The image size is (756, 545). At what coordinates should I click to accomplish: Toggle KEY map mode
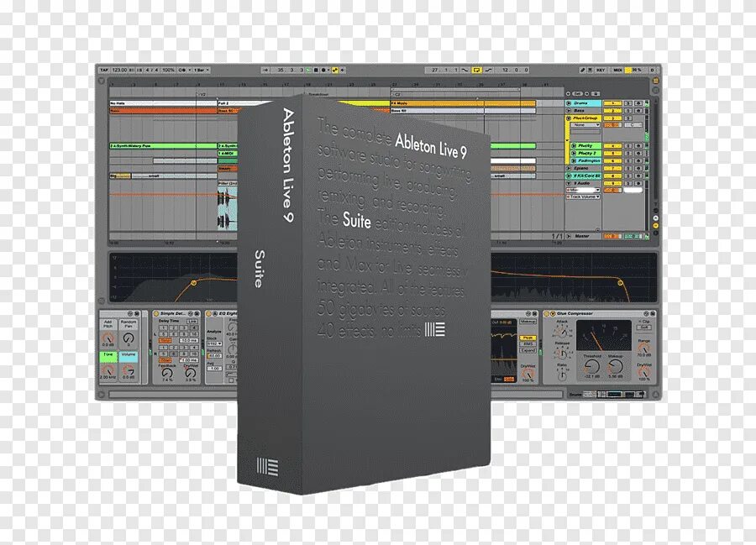601,70
